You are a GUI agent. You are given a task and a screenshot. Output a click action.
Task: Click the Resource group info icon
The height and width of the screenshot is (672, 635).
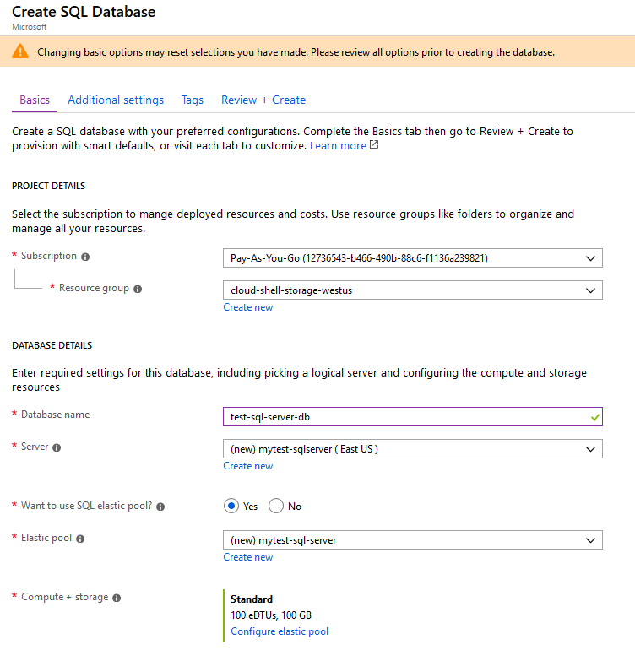click(x=138, y=289)
